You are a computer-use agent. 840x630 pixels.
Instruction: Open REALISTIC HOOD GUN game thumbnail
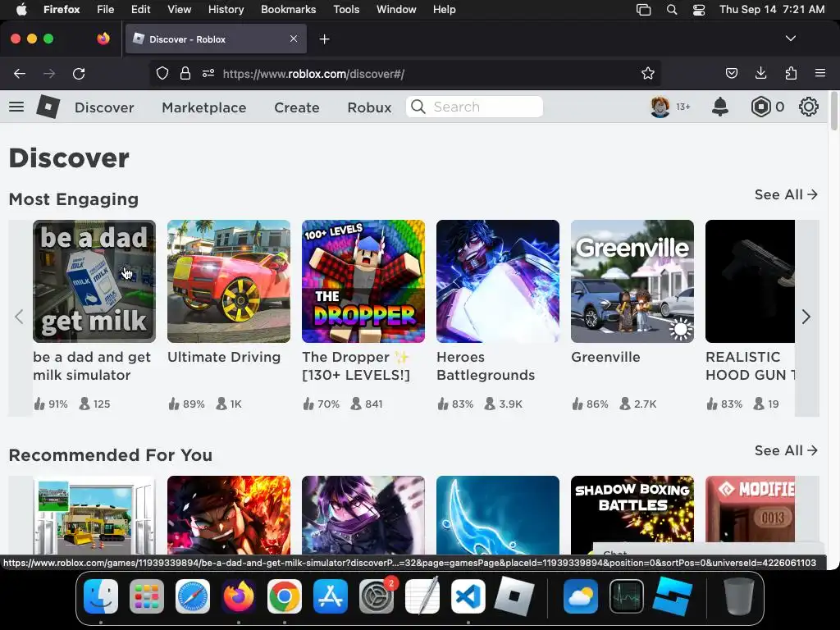tap(750, 281)
